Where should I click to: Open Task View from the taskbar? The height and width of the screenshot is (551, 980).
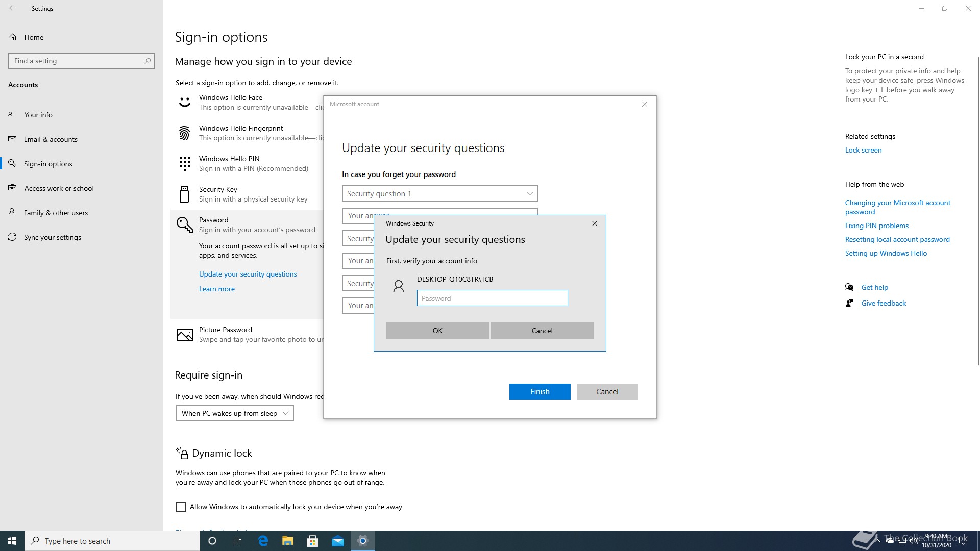(x=237, y=541)
